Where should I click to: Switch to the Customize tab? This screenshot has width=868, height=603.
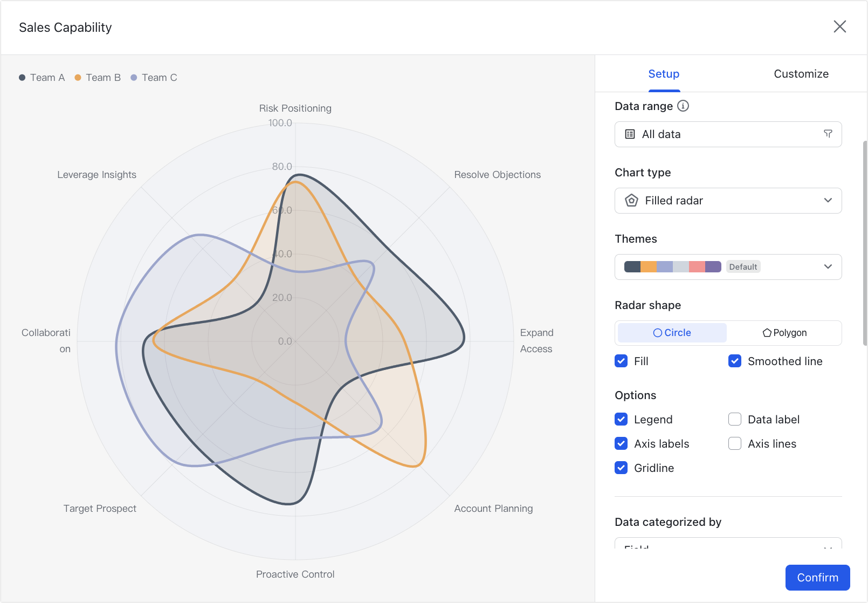[x=801, y=74]
